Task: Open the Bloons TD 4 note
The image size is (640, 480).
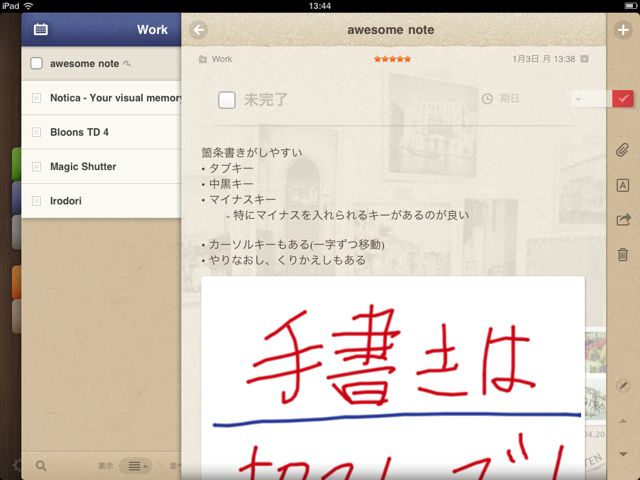Action: [x=101, y=132]
